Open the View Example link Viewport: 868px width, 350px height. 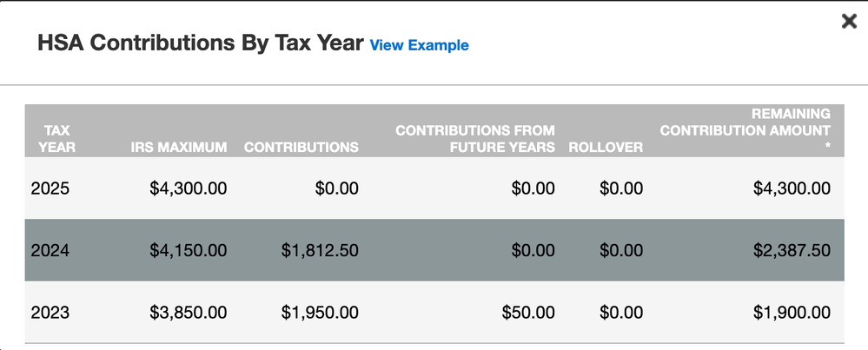[419, 45]
